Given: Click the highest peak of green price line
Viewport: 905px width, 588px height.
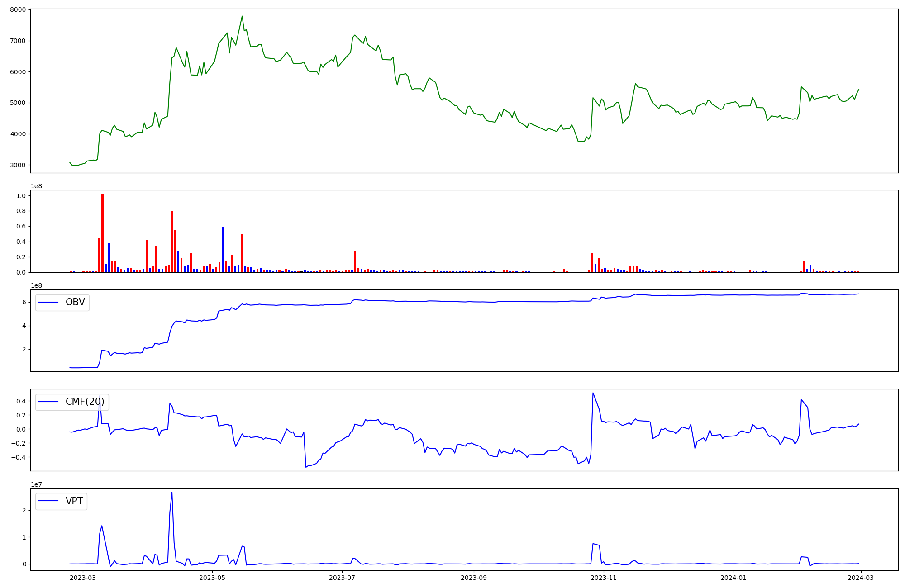Looking at the screenshot, I should click(242, 16).
